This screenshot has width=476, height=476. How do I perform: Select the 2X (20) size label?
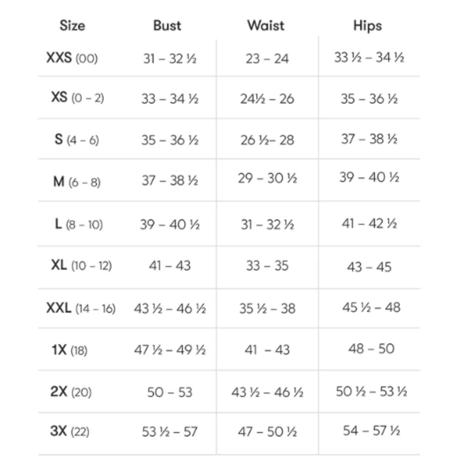tap(71, 392)
